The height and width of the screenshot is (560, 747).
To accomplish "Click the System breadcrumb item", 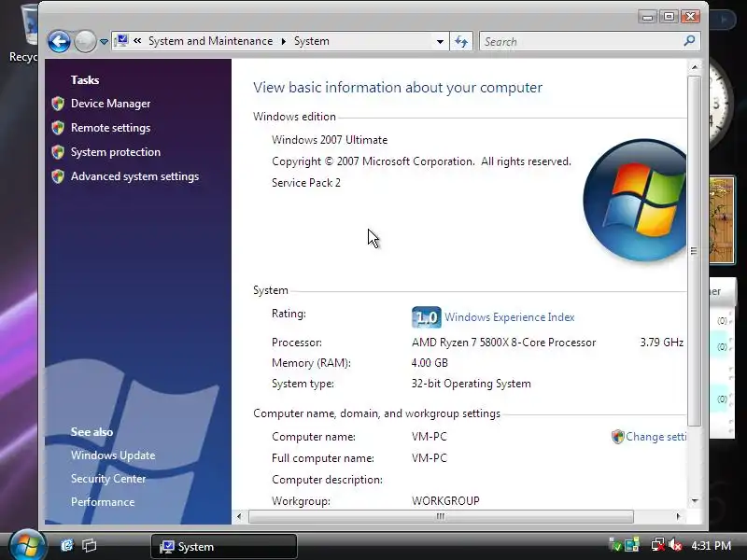I will pyautogui.click(x=312, y=41).
